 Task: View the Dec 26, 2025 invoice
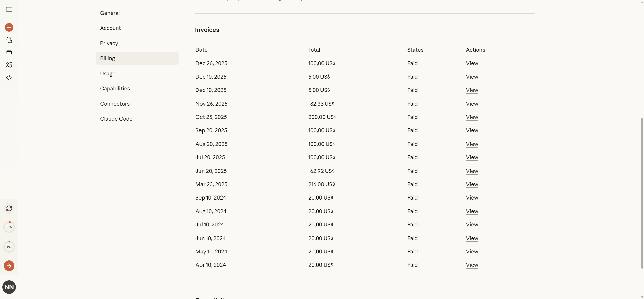click(x=472, y=63)
